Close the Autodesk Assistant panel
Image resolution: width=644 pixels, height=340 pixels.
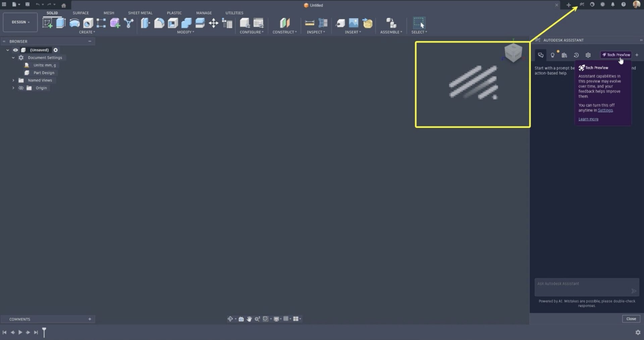click(x=631, y=319)
